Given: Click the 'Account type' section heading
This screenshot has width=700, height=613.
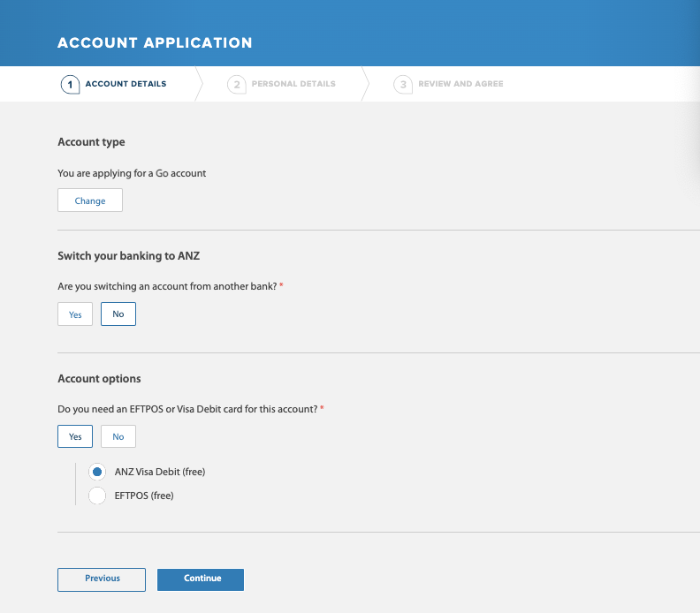Looking at the screenshot, I should tap(92, 142).
